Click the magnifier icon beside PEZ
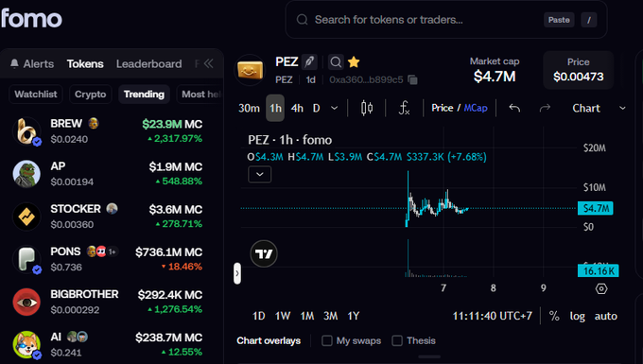Image resolution: width=643 pixels, height=364 pixels. click(336, 62)
